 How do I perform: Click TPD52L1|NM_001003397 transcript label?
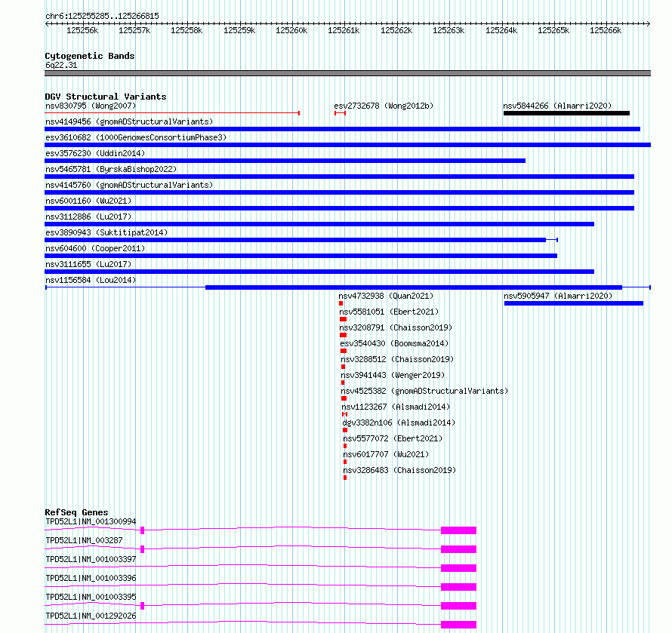[x=91, y=559]
